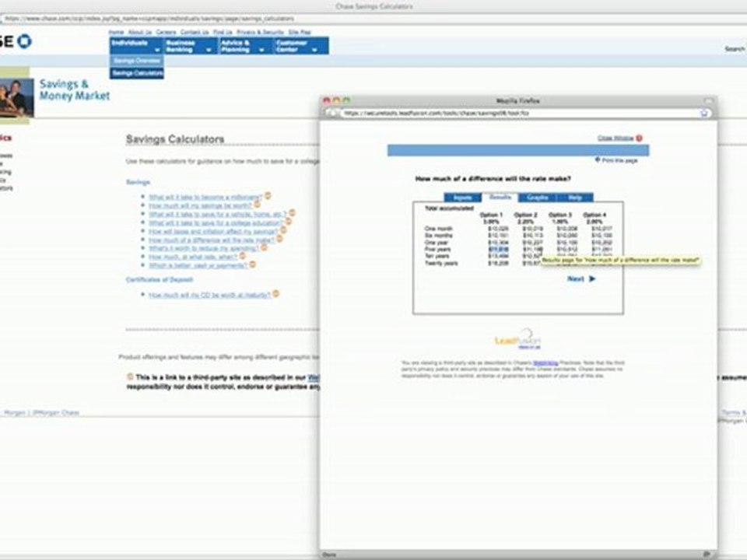Click third-party icon beside reduce my spending link
The width and height of the screenshot is (747, 560).
point(264,247)
